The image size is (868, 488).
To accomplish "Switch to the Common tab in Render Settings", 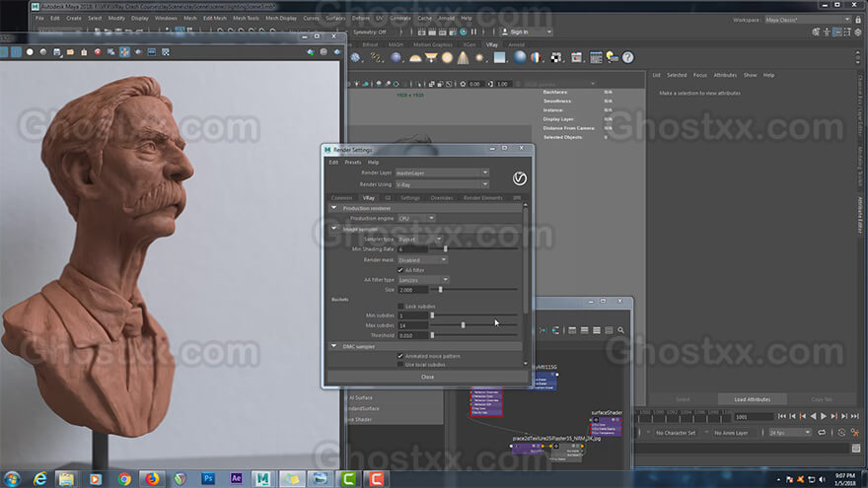I will click(x=341, y=198).
